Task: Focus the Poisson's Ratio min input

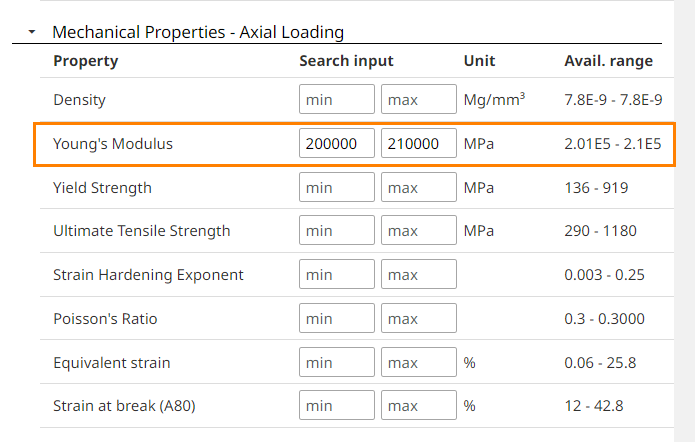Action: [337, 319]
